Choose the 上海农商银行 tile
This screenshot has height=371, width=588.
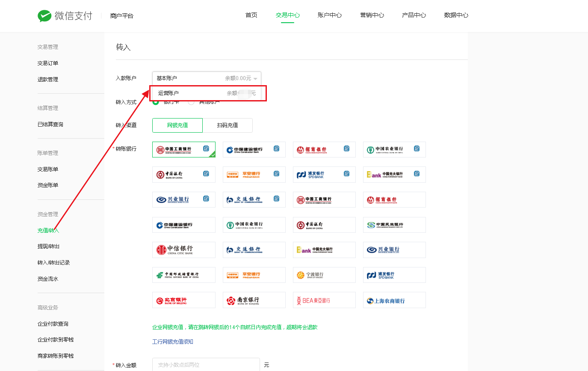(394, 300)
